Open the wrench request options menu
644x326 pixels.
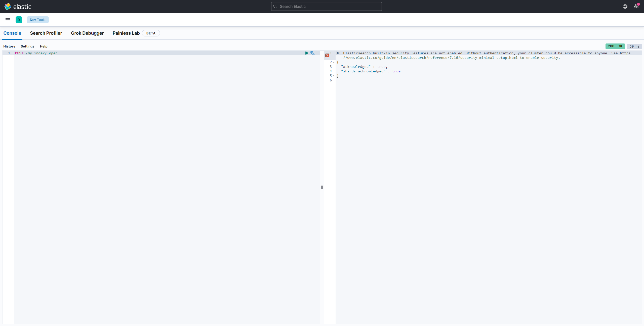(312, 53)
